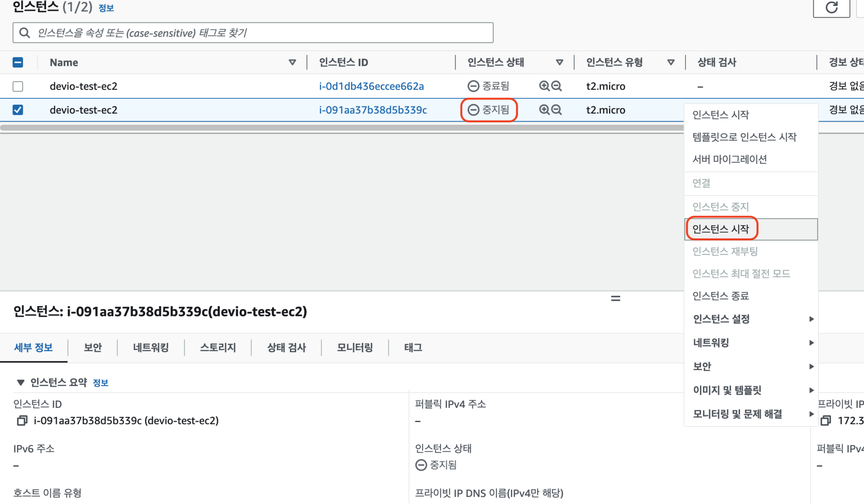
Task: Open instance link i-0d1db436eccee662a
Action: [371, 86]
